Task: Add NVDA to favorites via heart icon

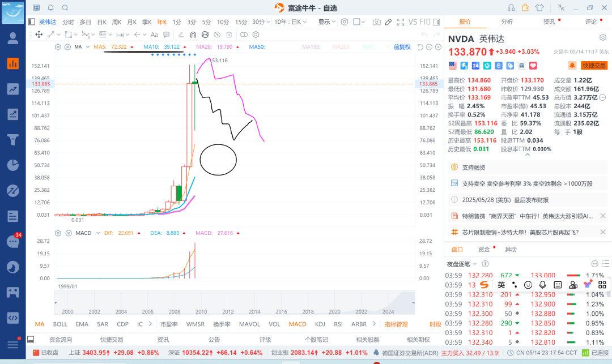Action: (x=533, y=66)
